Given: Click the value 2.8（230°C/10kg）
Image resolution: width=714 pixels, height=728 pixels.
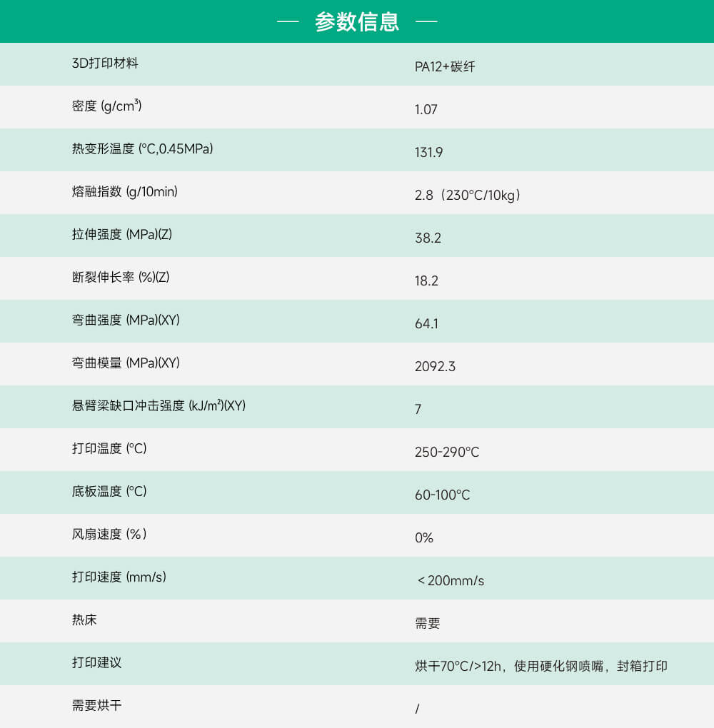Looking at the screenshot, I should coord(468,195).
